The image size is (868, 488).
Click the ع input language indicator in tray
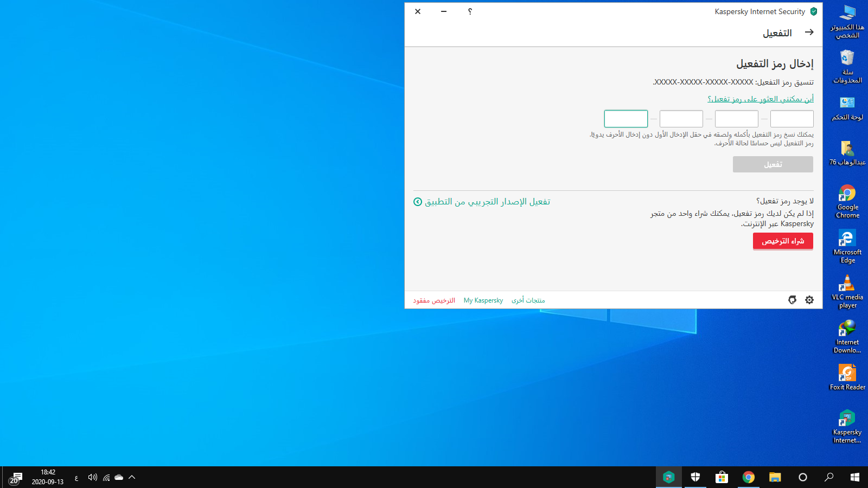tap(76, 478)
